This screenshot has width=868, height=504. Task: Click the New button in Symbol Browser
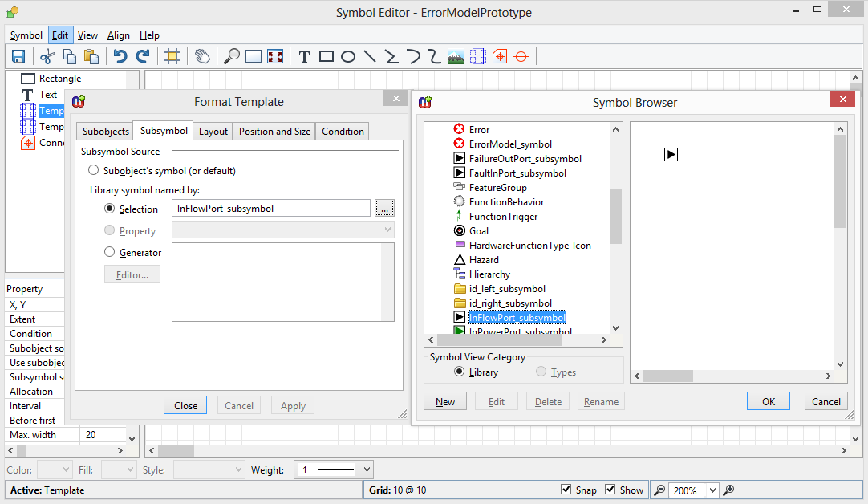coord(445,401)
